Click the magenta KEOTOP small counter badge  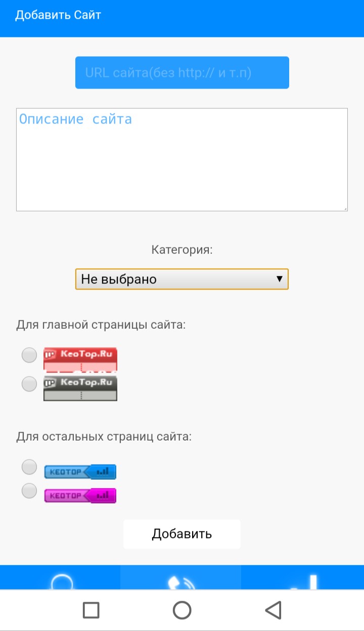tap(80, 496)
